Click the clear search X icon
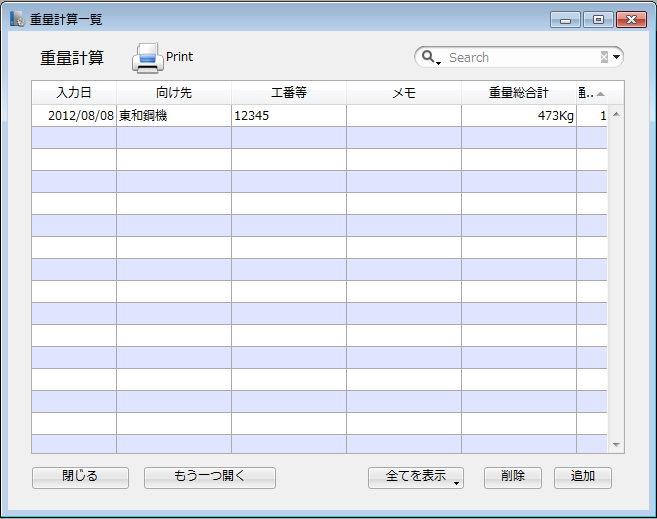657x519 pixels. coord(604,57)
